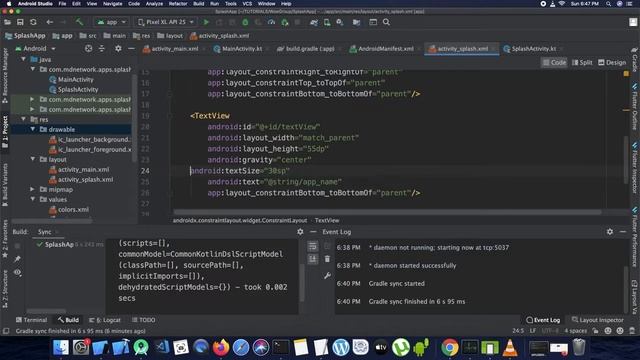Run the app with the green play icon
This screenshot has height=360, width=640.
(x=206, y=22)
